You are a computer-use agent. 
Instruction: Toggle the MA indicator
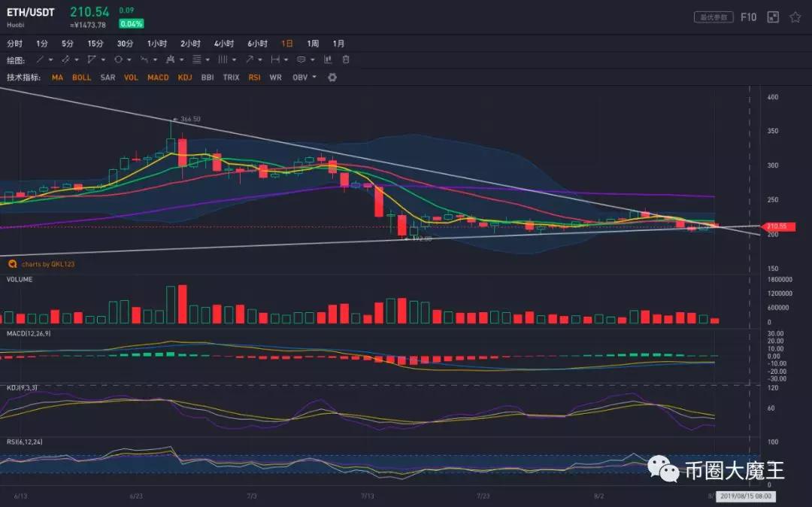pos(57,77)
